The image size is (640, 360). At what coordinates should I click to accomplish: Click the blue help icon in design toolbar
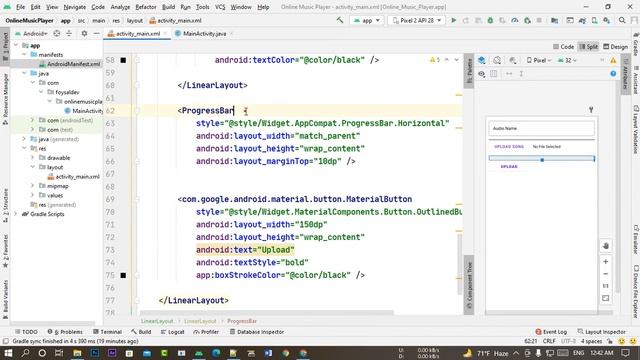click(x=613, y=74)
